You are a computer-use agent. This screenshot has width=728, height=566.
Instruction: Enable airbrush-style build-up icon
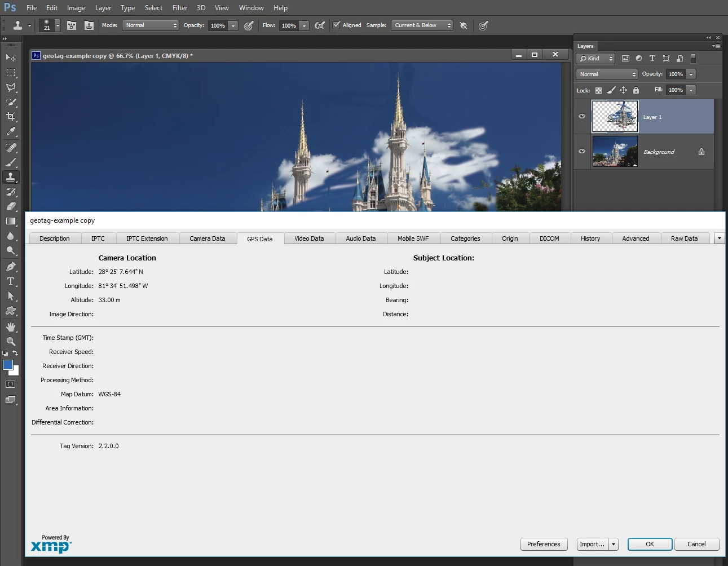click(320, 25)
